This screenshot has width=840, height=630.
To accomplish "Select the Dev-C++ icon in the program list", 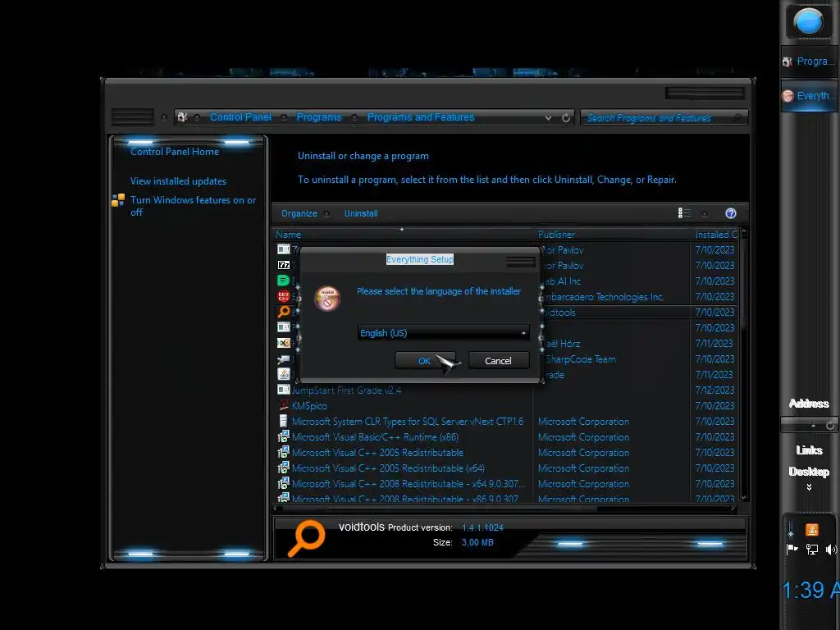I will coord(283,295).
